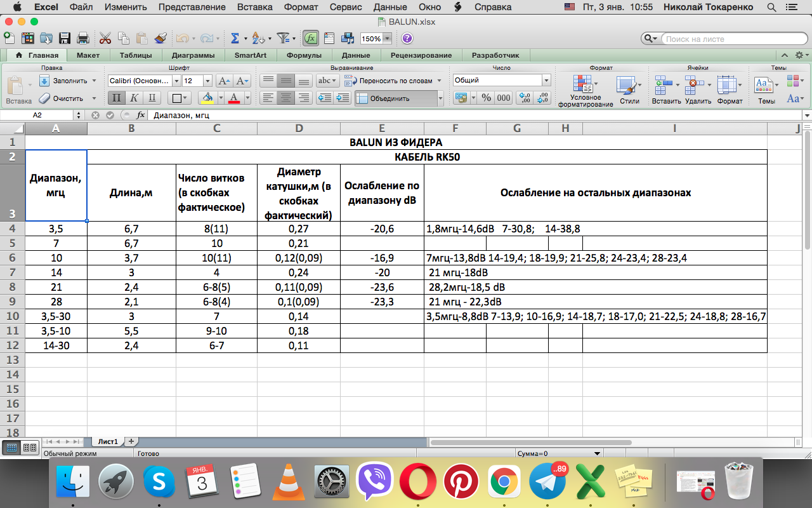Viewport: 812px width, 508px height.
Task: Click Переносить по словам wrap text button
Action: point(395,81)
